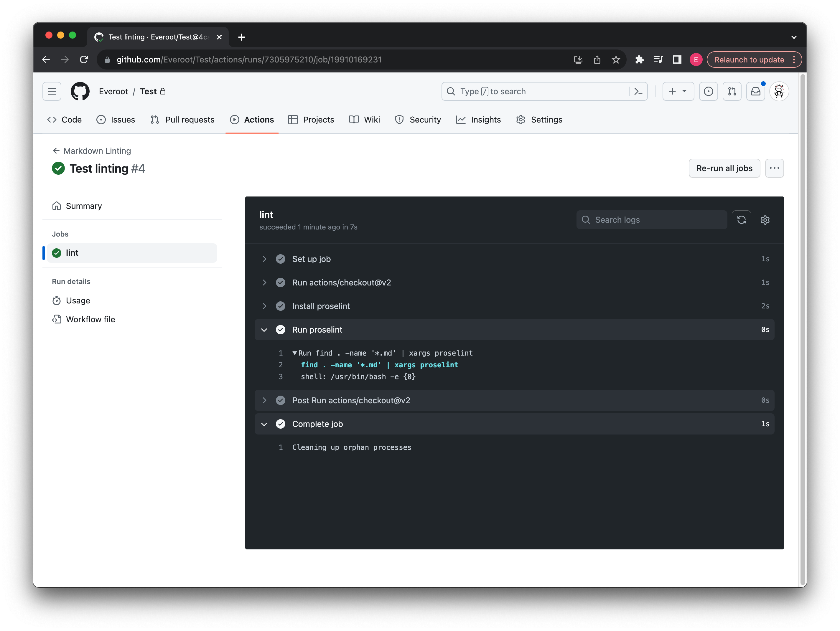
Task: Open the notifications inbox icon
Action: point(755,92)
